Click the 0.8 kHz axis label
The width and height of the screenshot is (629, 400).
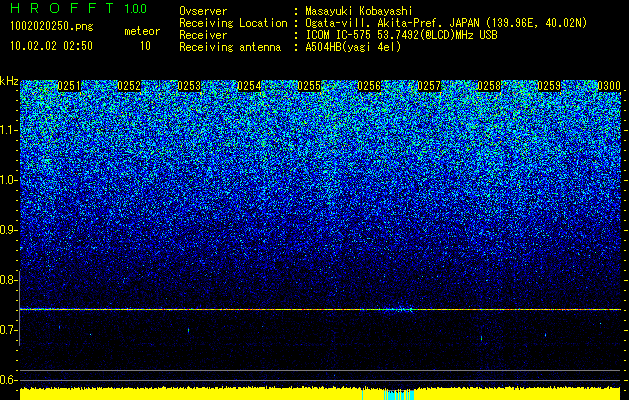click(8, 280)
